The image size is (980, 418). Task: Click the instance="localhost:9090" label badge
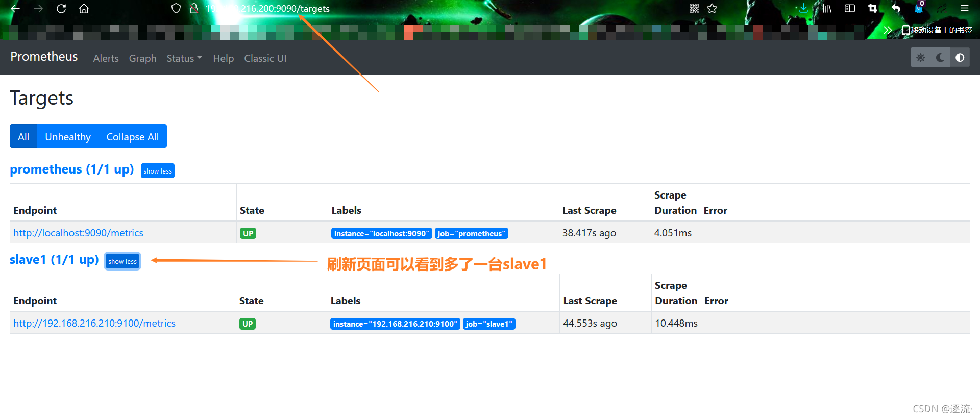[382, 233]
